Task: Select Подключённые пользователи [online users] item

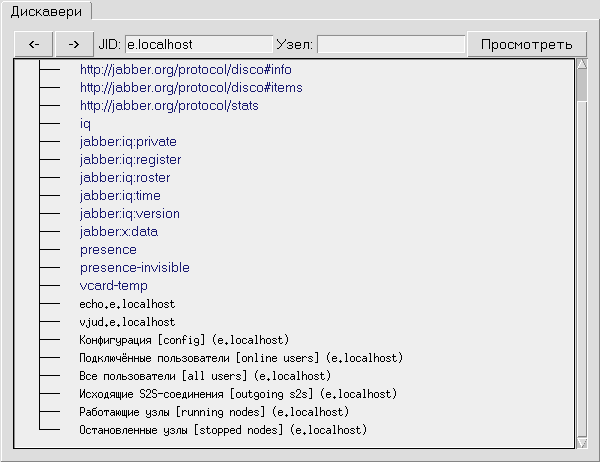Action: (241, 358)
